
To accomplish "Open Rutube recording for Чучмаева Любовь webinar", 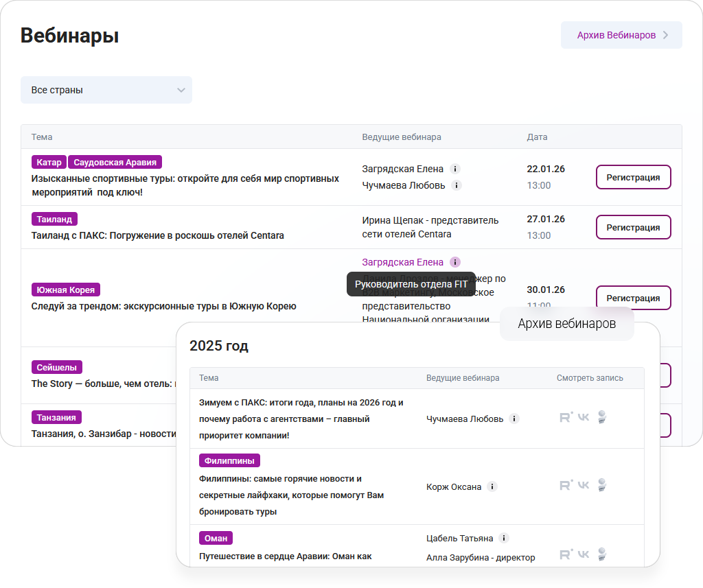I will point(566,417).
